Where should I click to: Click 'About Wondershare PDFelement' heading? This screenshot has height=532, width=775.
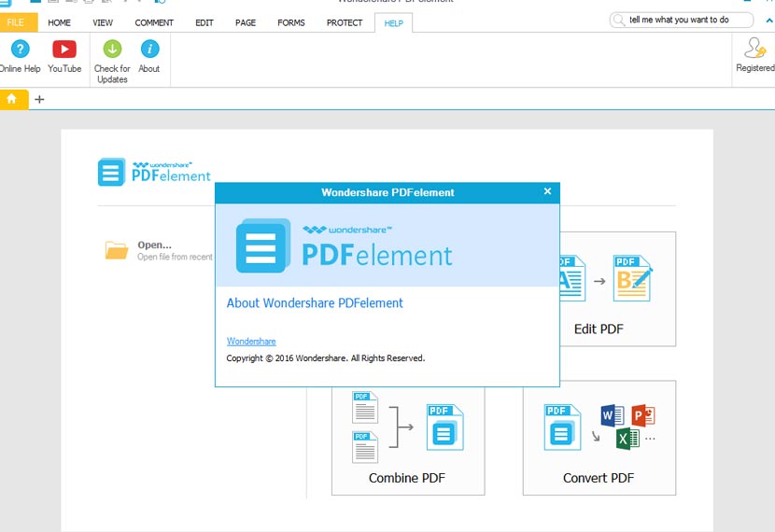315,302
